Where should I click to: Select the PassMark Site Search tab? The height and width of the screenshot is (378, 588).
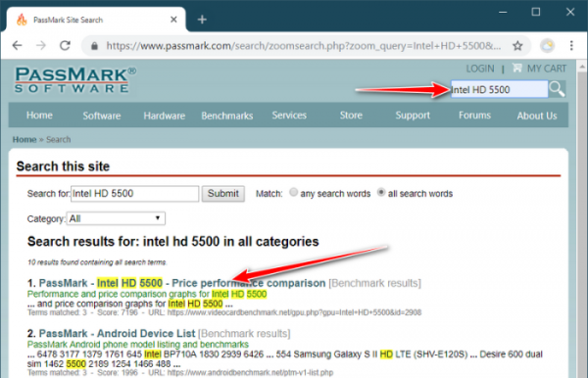point(96,20)
